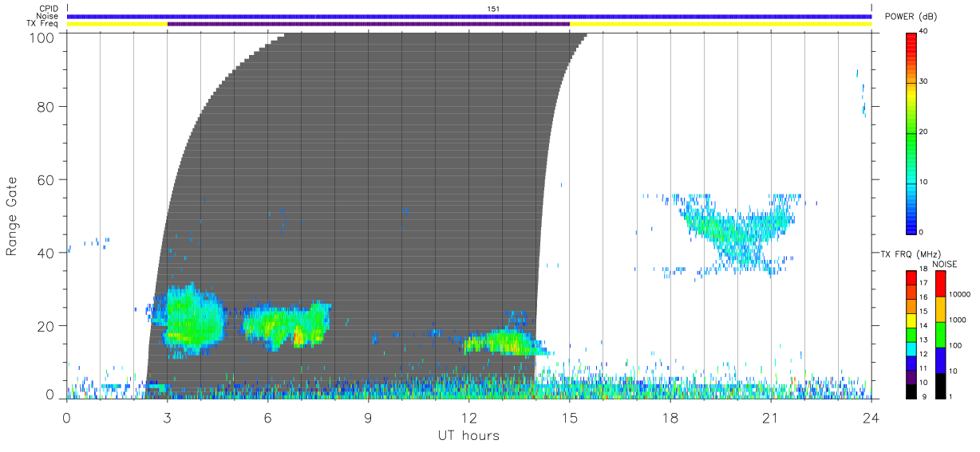Image resolution: width=980 pixels, height=452 pixels.
Task: Pick the purple swatch on TX FRQ colorbar
Action: coord(911,375)
